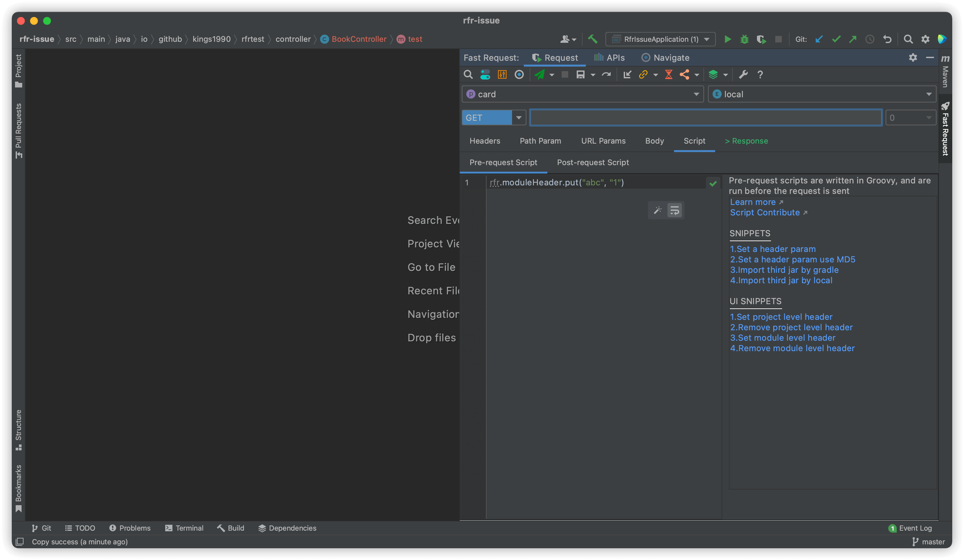Open the Fast Request wrench settings icon

tap(743, 74)
